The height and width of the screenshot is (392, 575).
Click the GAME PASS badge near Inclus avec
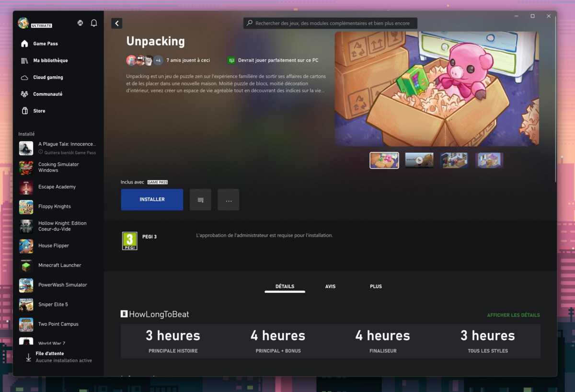click(158, 182)
